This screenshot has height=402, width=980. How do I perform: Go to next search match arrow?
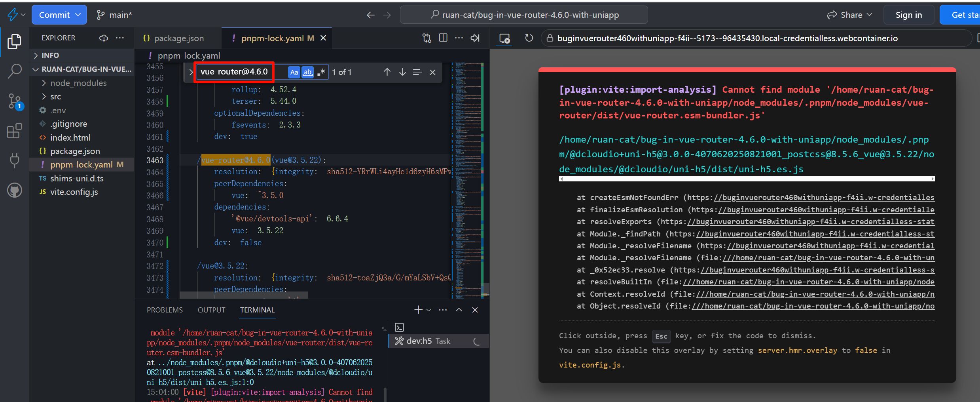click(x=402, y=72)
